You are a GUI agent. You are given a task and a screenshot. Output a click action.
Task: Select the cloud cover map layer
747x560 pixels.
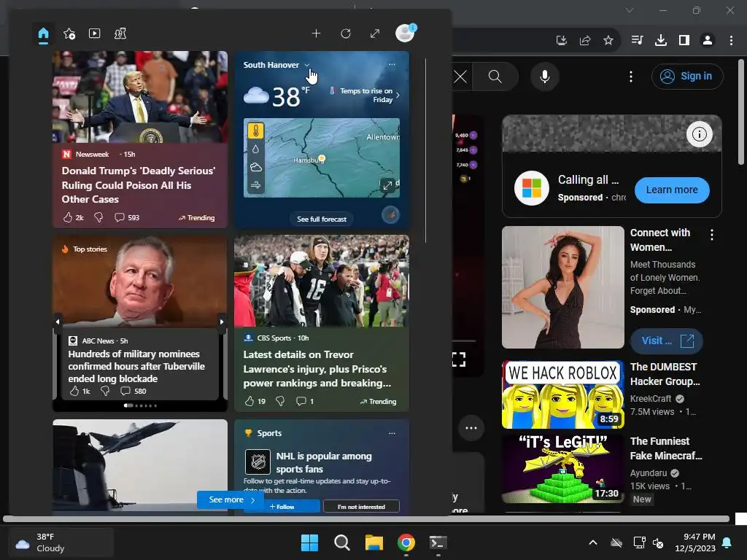(256, 167)
